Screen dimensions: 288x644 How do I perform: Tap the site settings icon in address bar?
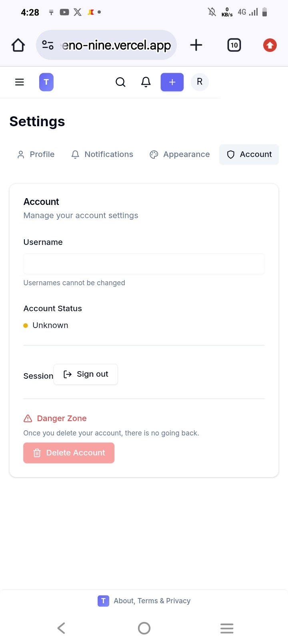48,45
